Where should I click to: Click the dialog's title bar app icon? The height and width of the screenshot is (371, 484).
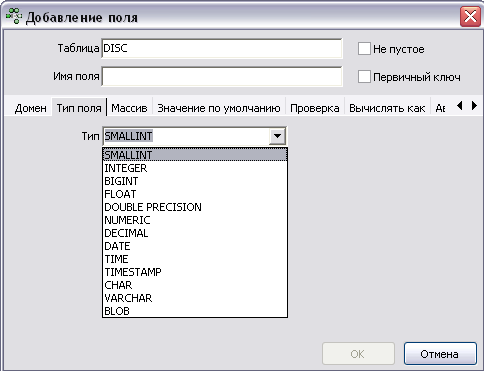pos(14,16)
